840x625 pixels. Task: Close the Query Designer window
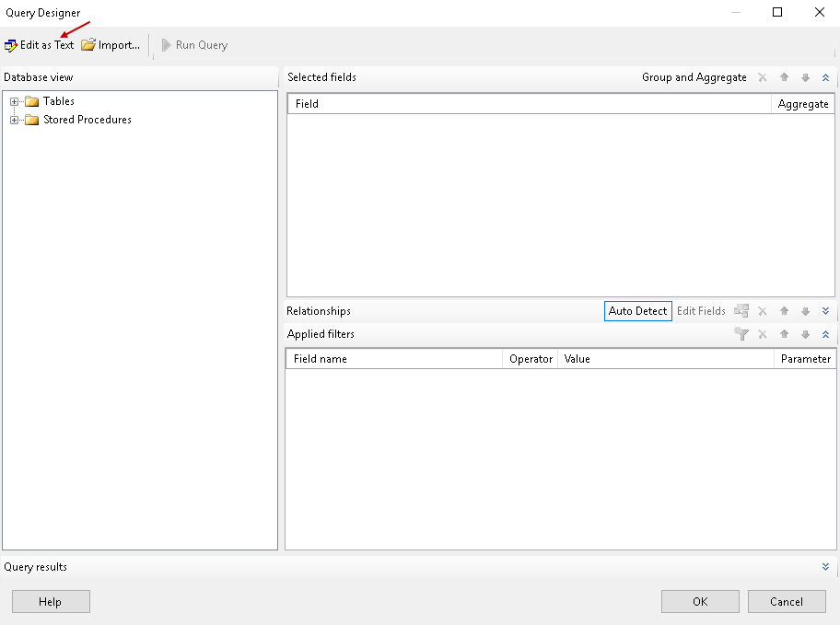[820, 12]
